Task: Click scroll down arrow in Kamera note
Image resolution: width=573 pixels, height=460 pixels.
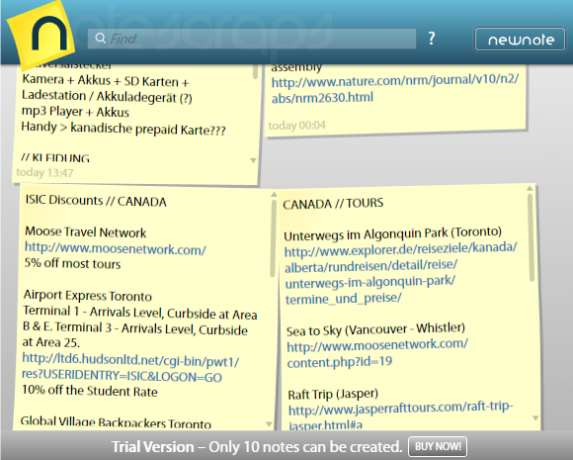Action: click(x=253, y=160)
